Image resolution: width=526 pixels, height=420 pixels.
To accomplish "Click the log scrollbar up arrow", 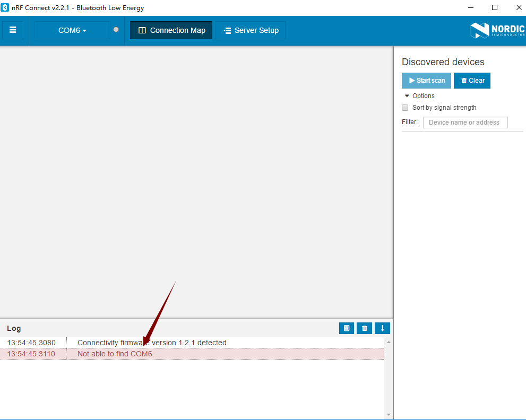I will click(x=389, y=342).
